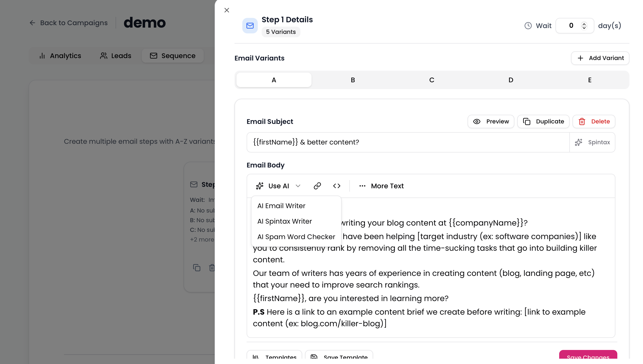Screen dimensions: 643x364
Task: Click the trash icon on the step card
Action: coord(212,267)
